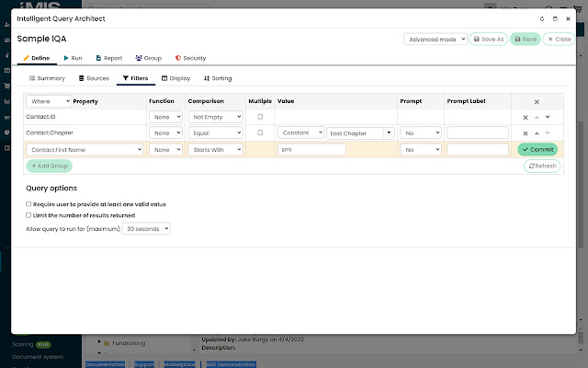Click the Close button beside Save
Screen dimensions: 588x368
[560, 39]
